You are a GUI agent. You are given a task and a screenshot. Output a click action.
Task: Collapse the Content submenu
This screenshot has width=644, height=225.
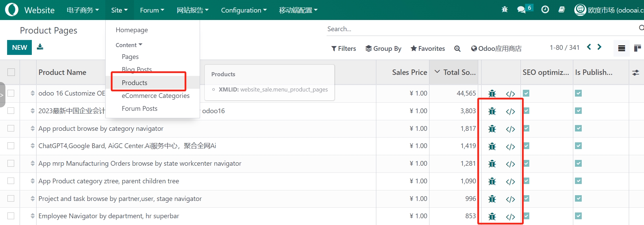click(x=129, y=45)
